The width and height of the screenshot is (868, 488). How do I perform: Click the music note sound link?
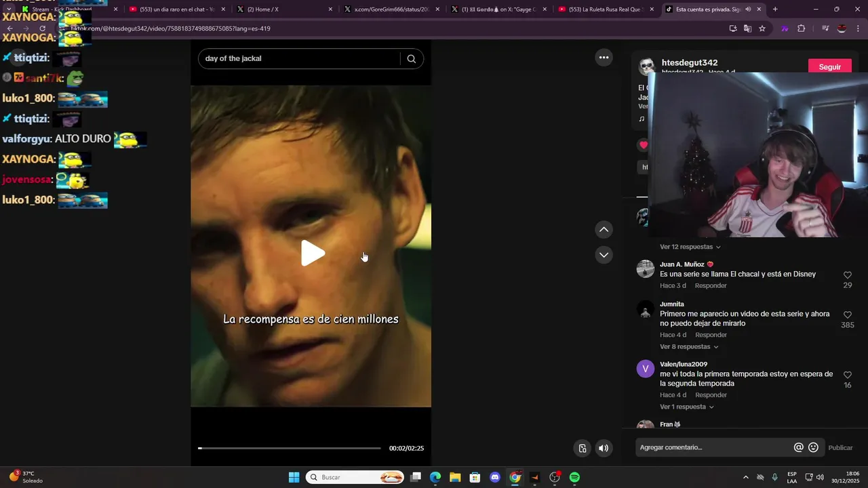[x=642, y=119]
